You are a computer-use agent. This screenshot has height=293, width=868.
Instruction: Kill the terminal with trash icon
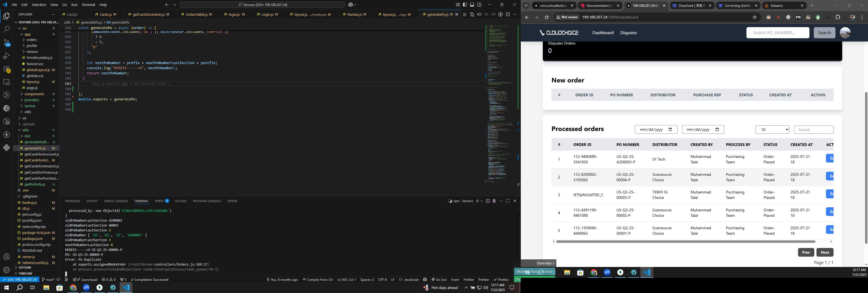coord(494,201)
